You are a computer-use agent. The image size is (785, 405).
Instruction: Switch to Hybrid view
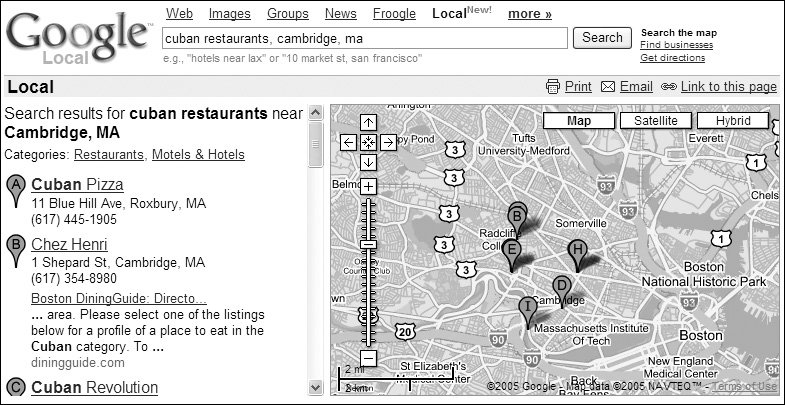tap(733, 121)
